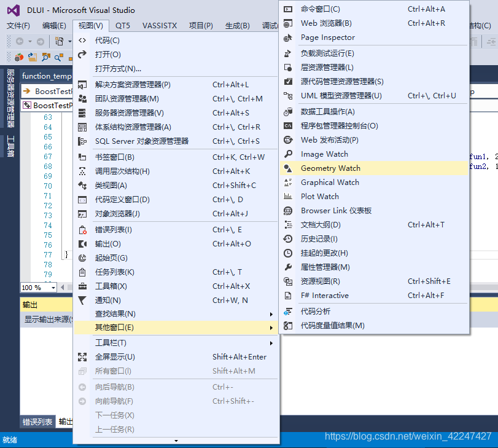Viewport: 498px width, 448px height.
Task: Click the F# Interactive icon
Action: [x=288, y=296]
